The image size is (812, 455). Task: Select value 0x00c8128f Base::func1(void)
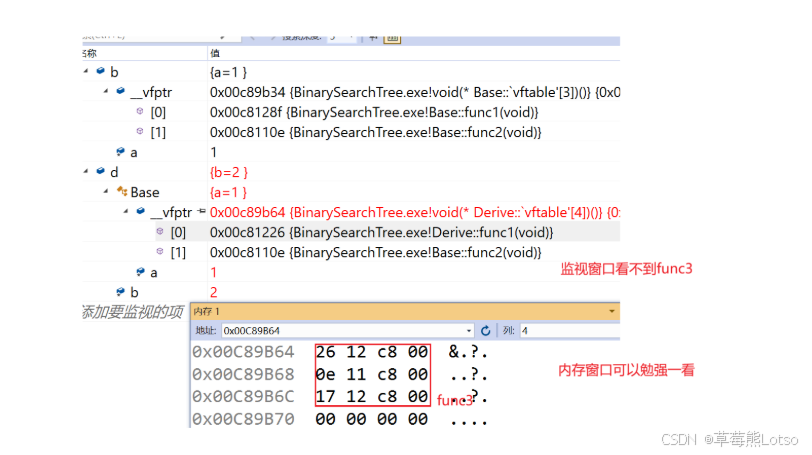pyautogui.click(x=374, y=112)
